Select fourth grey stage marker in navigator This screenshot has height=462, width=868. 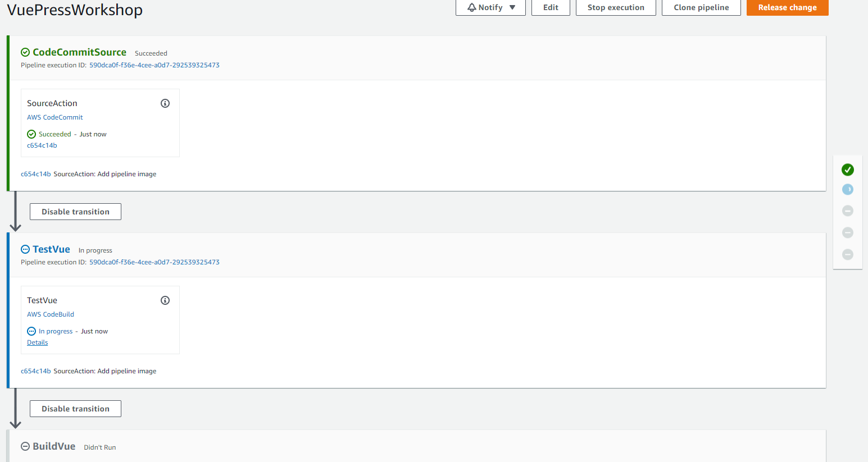848,232
